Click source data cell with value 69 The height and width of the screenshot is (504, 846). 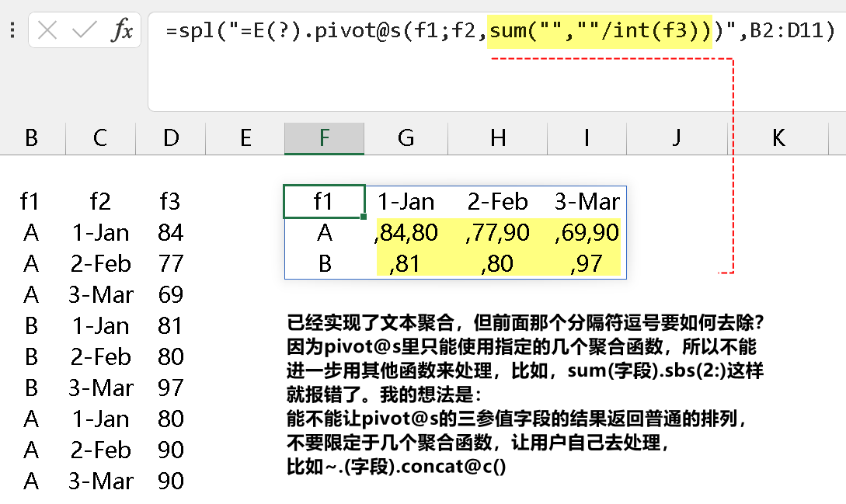pos(169,295)
